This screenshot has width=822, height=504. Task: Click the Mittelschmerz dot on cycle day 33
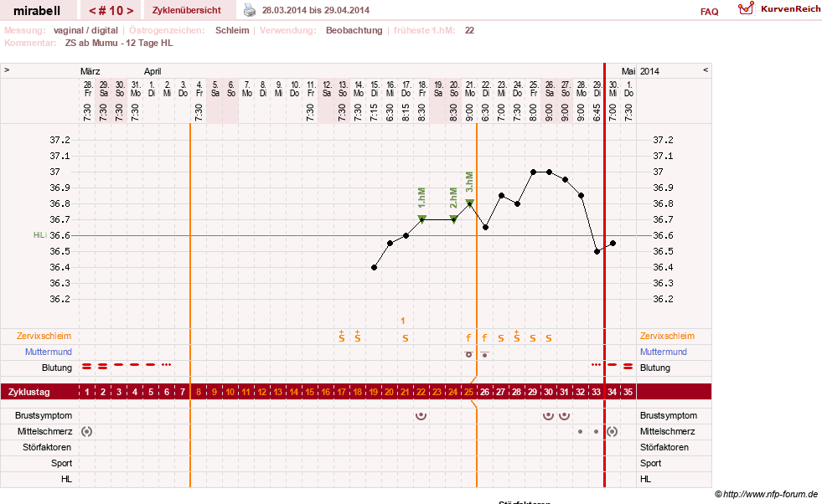(596, 432)
